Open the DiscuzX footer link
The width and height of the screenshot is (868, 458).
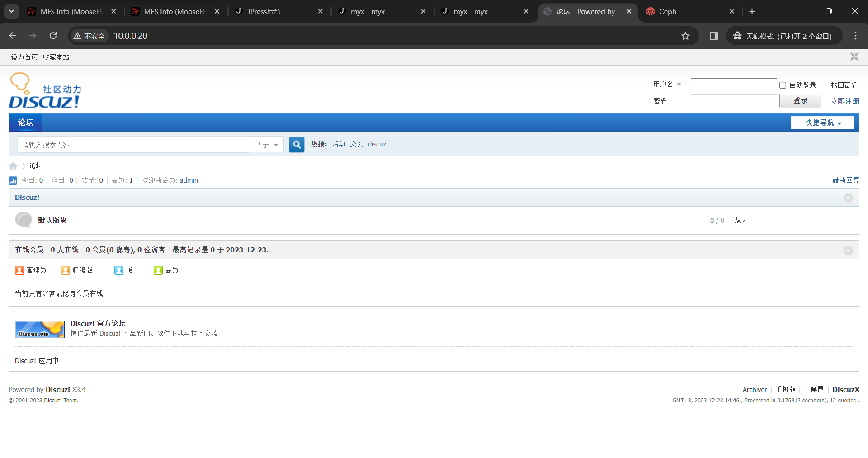point(846,389)
